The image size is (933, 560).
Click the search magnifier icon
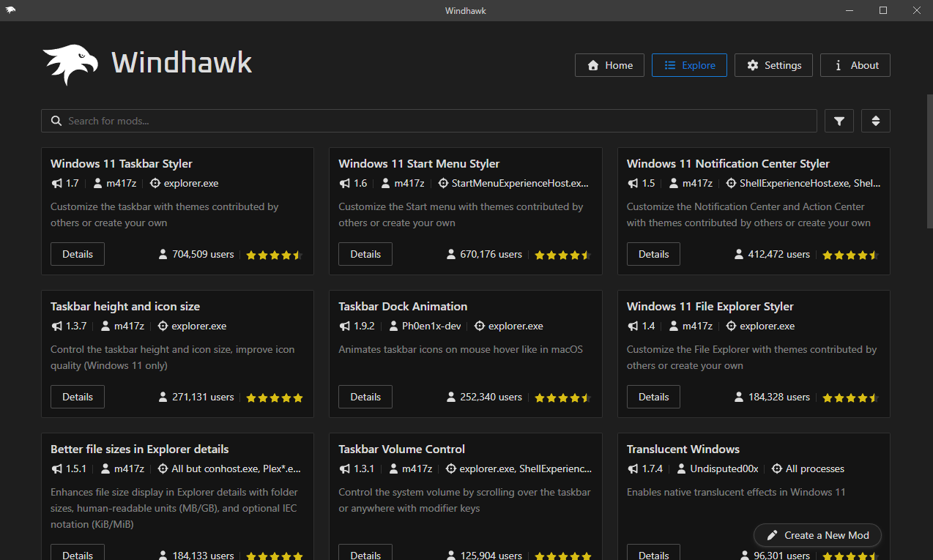coord(56,121)
